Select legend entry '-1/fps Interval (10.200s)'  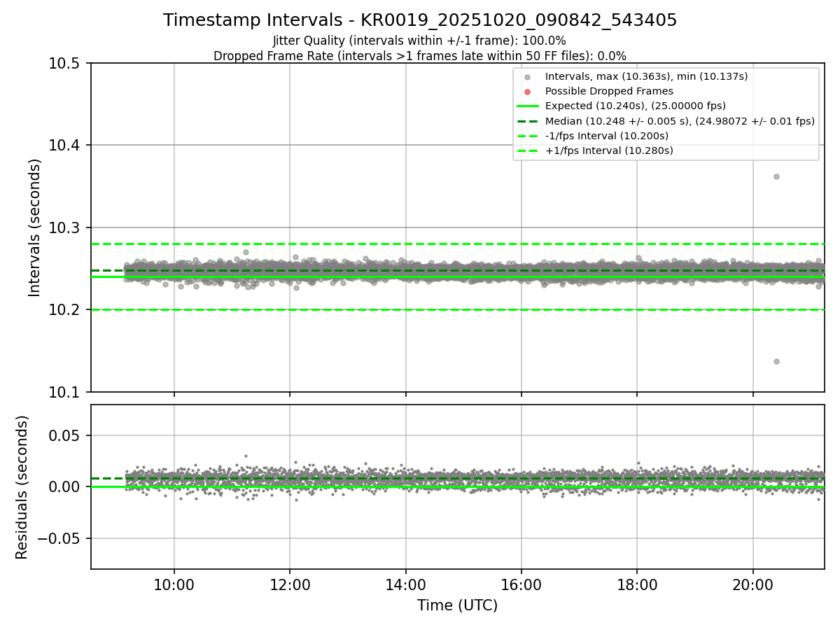pos(607,136)
